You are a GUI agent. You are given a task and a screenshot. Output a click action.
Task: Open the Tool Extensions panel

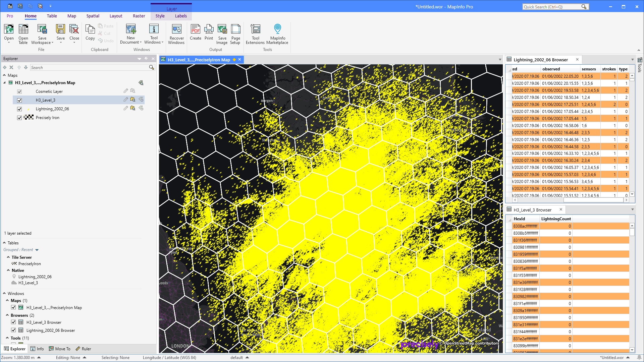(255, 34)
